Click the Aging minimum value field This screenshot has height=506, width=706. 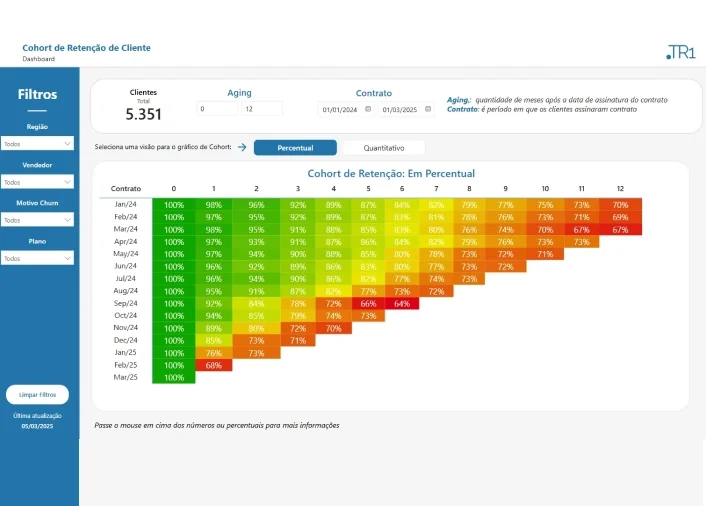216,109
